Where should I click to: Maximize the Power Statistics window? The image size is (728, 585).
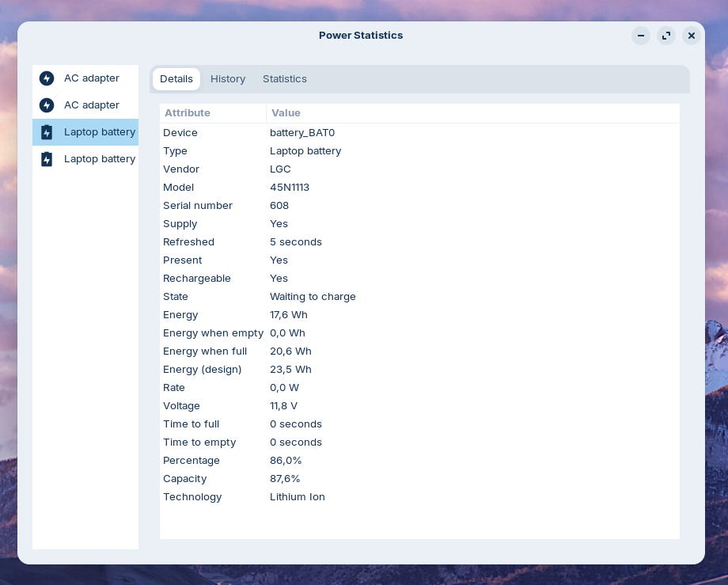click(666, 36)
